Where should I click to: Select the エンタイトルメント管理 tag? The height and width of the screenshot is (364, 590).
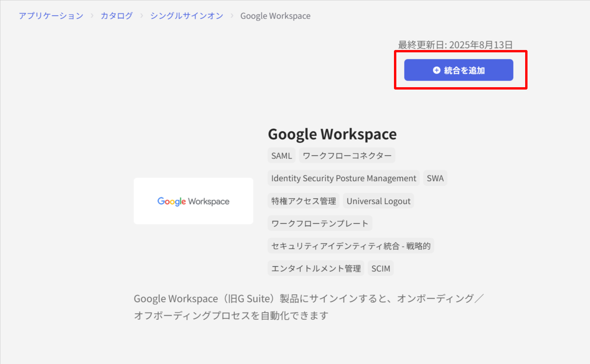click(316, 268)
